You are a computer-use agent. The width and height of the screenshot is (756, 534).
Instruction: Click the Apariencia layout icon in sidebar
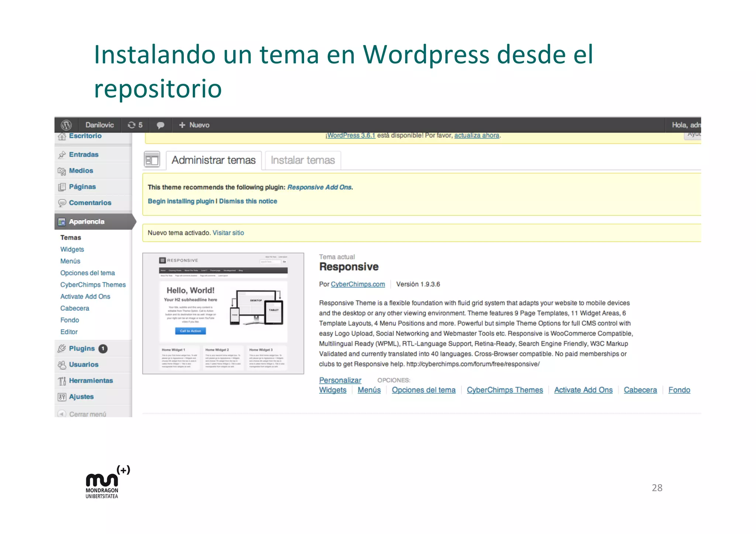pyautogui.click(x=62, y=222)
